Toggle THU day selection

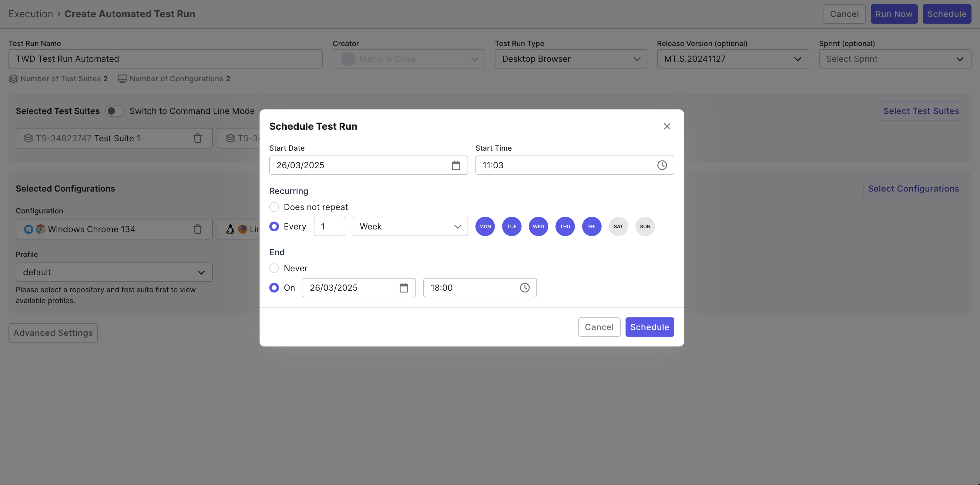tap(565, 226)
